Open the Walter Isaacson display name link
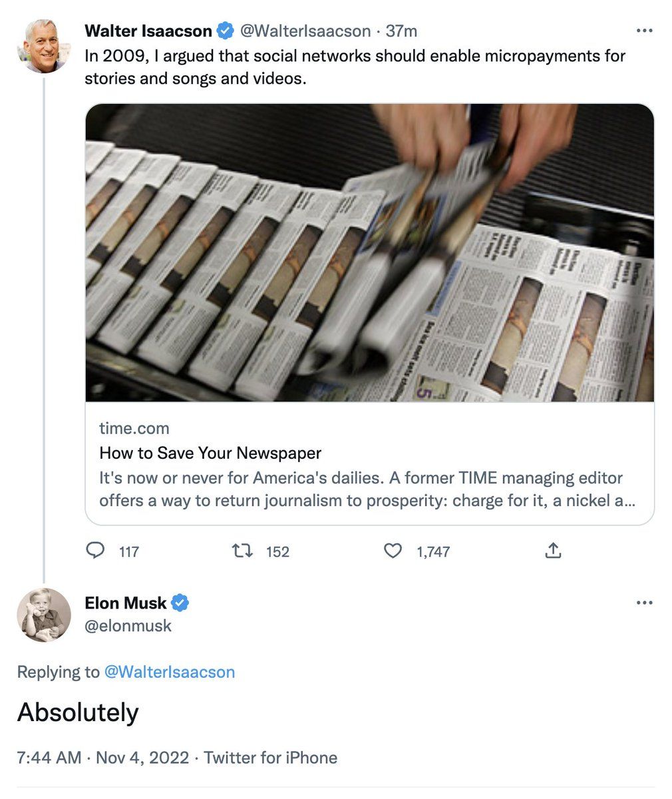The image size is (672, 799). [148, 31]
